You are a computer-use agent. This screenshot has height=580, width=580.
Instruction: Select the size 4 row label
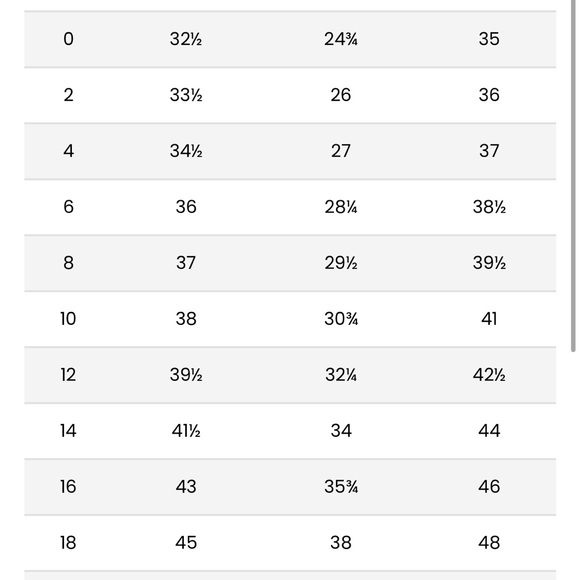[x=68, y=151]
